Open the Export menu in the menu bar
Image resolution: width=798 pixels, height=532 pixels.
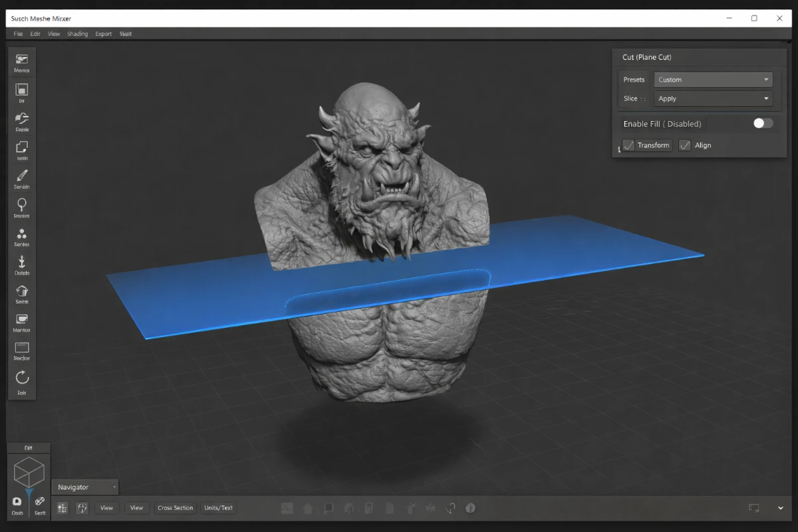(103, 33)
